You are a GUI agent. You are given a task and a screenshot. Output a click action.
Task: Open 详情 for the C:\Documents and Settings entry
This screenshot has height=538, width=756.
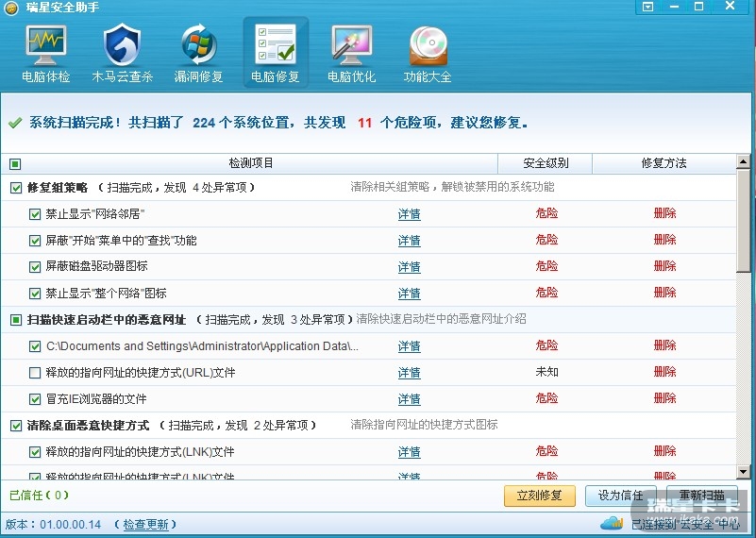point(410,346)
